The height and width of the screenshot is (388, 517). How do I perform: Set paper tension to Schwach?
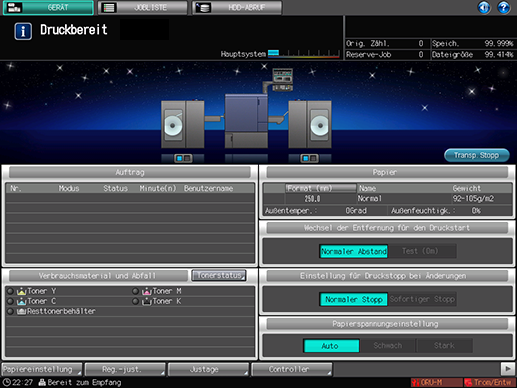pyautogui.click(x=388, y=346)
